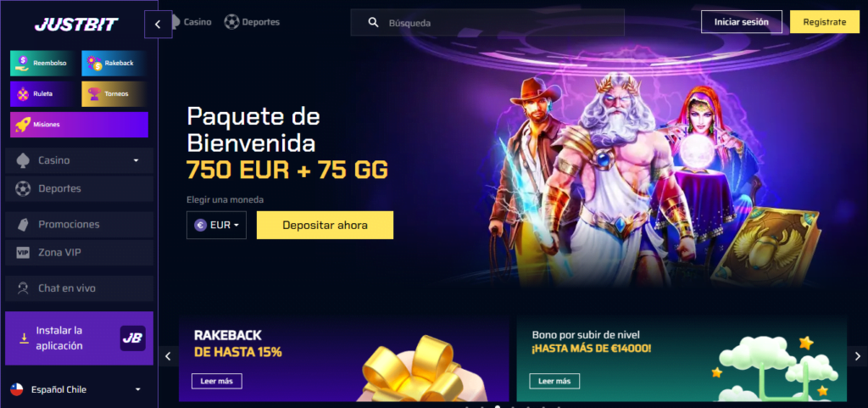The image size is (868, 408).
Task: Open the Misiones rocket tile
Action: (x=79, y=125)
